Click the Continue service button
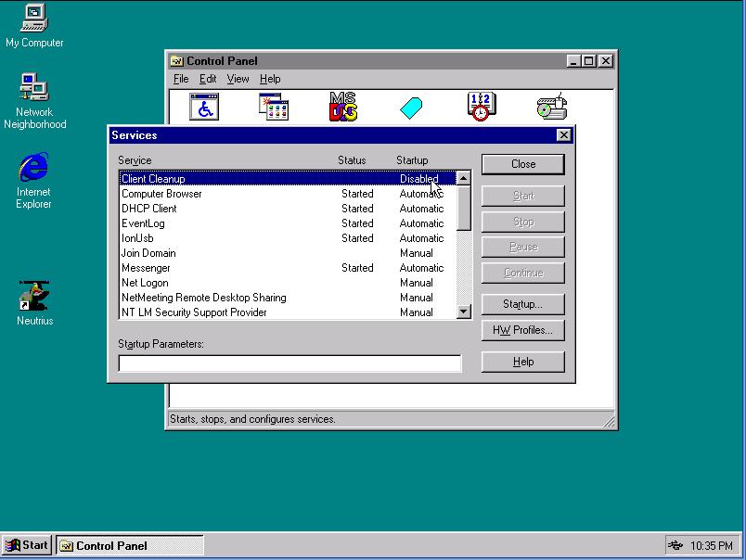Image resolution: width=746 pixels, height=560 pixels. (x=523, y=273)
